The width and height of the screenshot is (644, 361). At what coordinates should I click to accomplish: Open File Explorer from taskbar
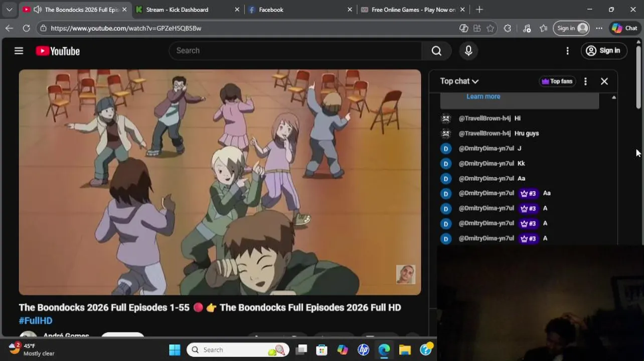point(405,350)
